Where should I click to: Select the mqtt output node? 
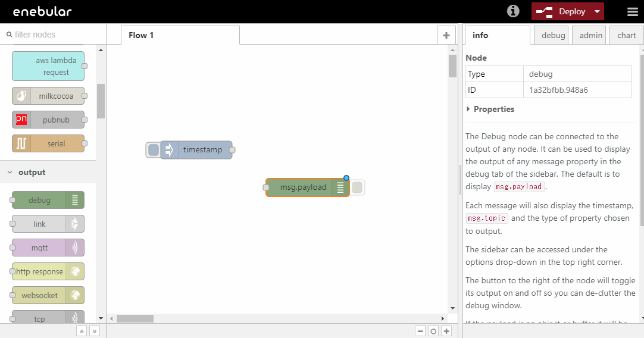pyautogui.click(x=48, y=248)
